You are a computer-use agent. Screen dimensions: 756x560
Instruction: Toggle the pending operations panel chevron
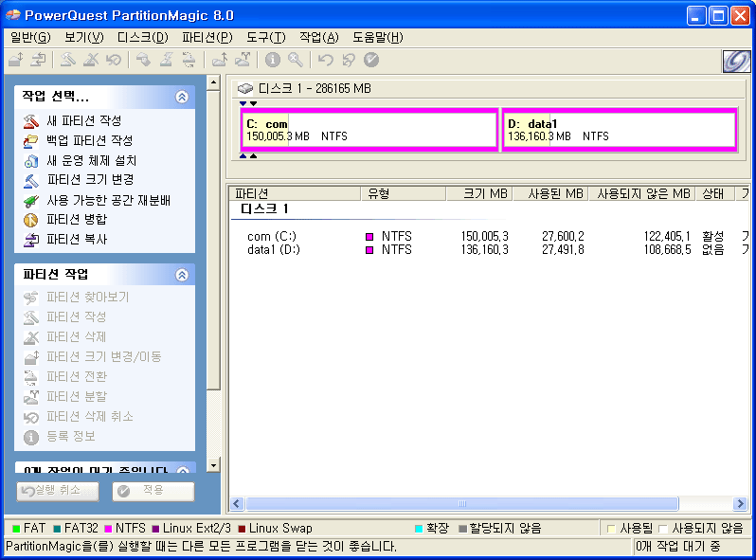click(183, 470)
